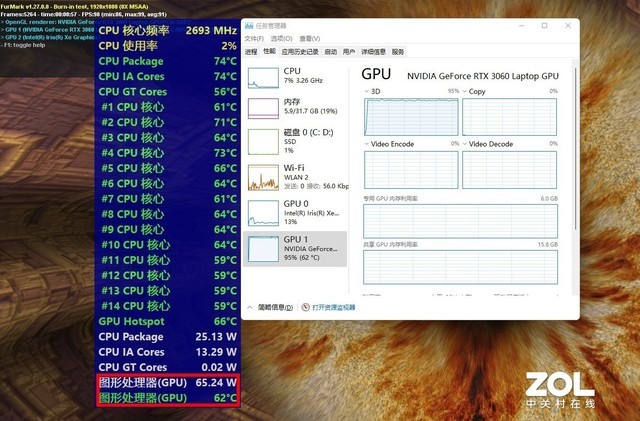Screen dimensions: 640x421
Task: Click the resource monitor icon
Action: click(x=306, y=307)
